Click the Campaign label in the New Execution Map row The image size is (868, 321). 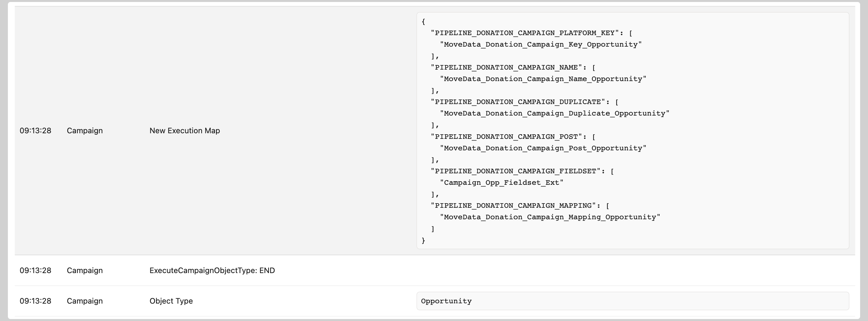[85, 131]
